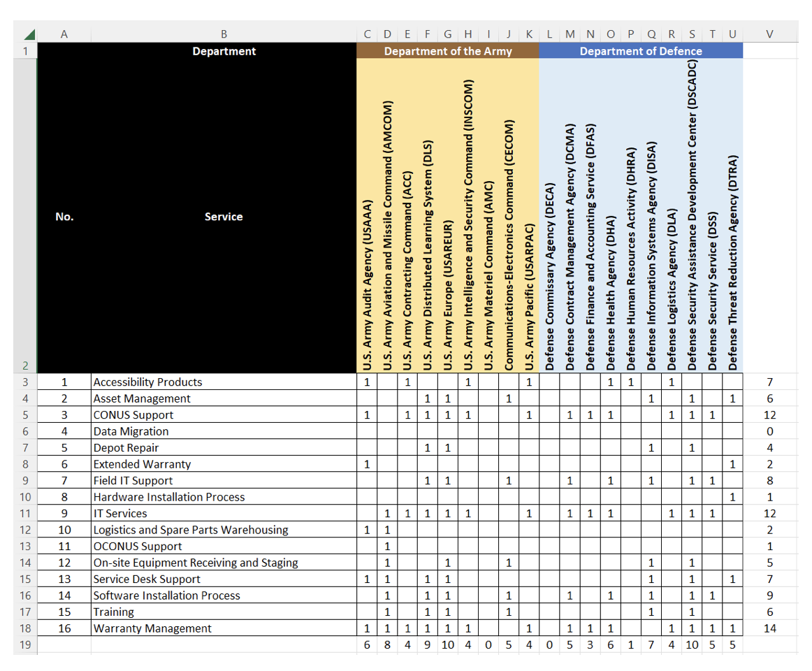Click row header 11

pos(25,514)
